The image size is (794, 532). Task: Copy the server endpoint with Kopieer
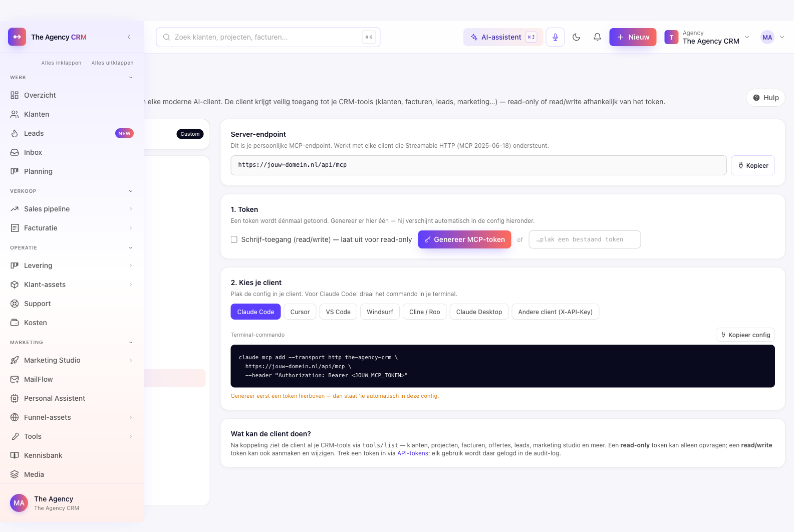click(753, 165)
